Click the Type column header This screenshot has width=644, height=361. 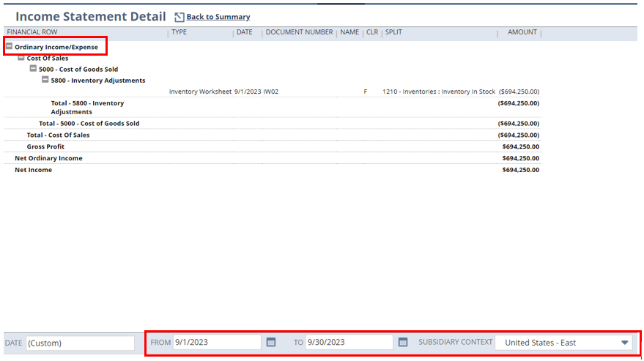[x=179, y=32]
